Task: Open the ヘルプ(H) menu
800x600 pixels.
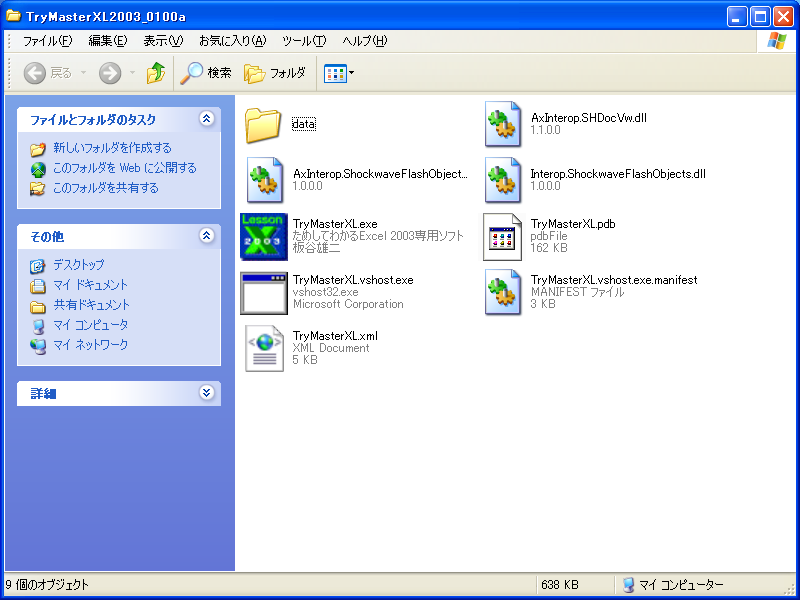Action: click(x=365, y=41)
